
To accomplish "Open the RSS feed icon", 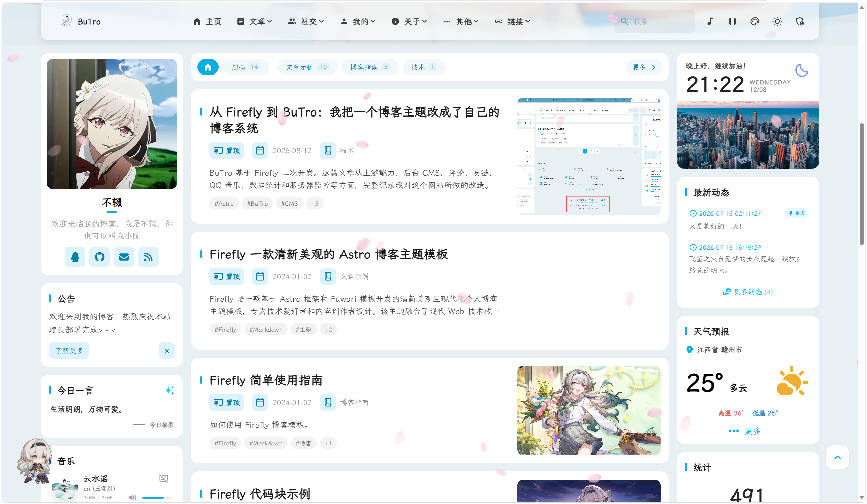I will point(148,257).
